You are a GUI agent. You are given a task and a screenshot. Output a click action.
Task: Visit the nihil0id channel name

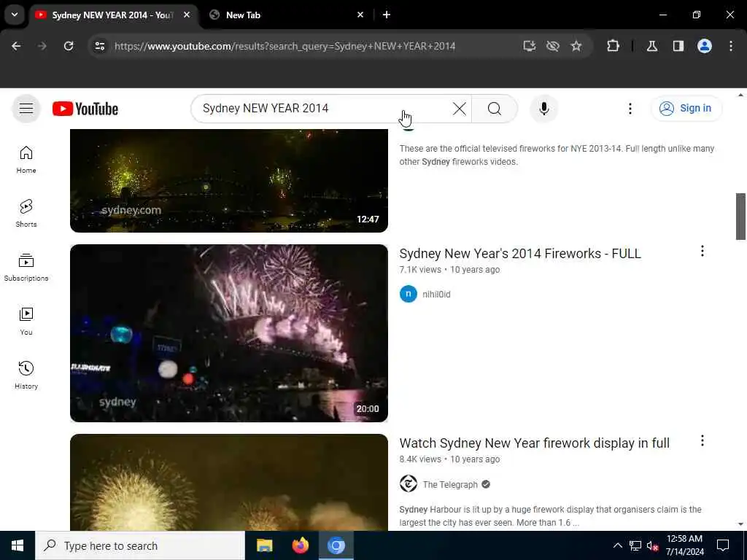(x=436, y=295)
